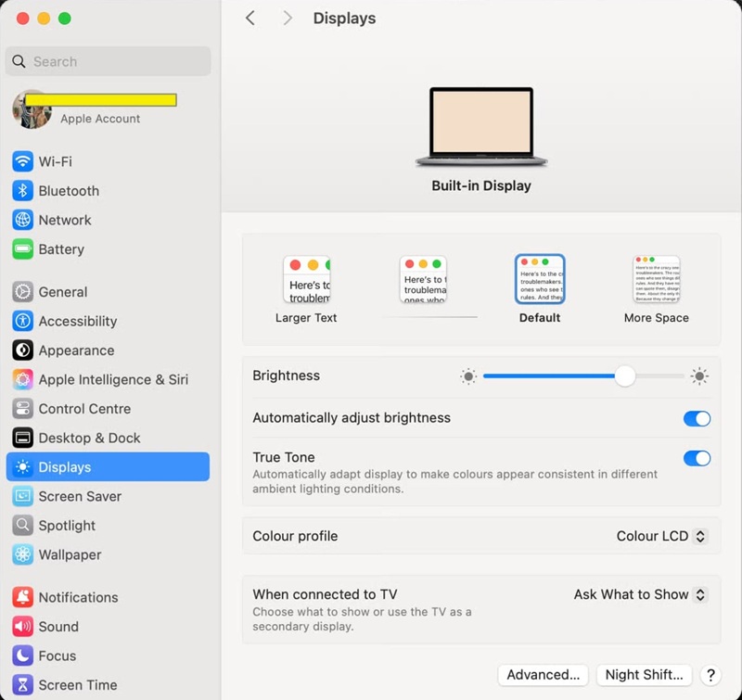Click the Displays sun icon in sidebar
Viewport: 742px width, 700px height.
(x=22, y=467)
